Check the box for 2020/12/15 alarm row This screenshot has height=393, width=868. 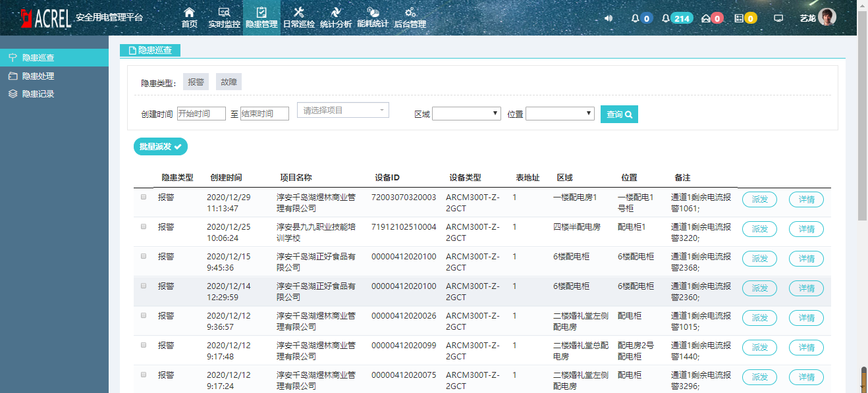(144, 256)
